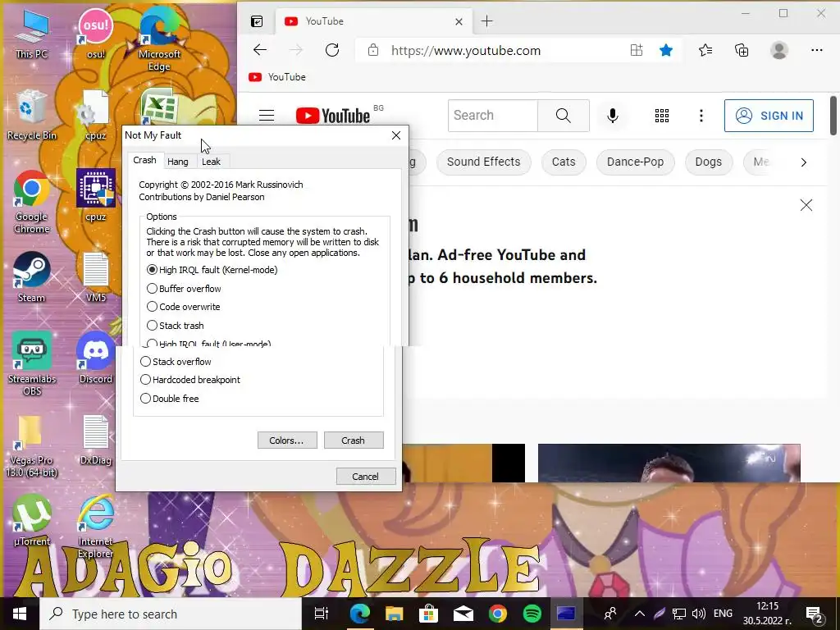Show hidden system tray icons
840x630 pixels.
tap(640, 614)
